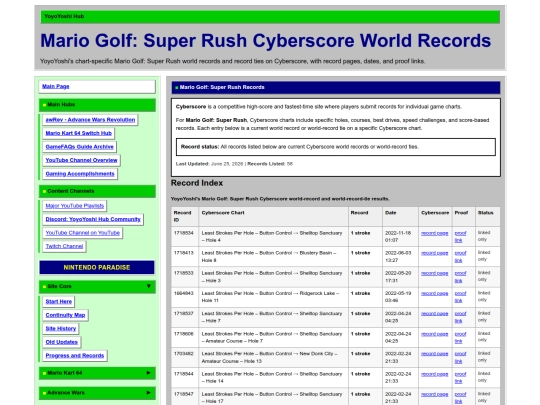Click the Content Channels section header
Screen dimensions: 540x405
click(x=97, y=191)
